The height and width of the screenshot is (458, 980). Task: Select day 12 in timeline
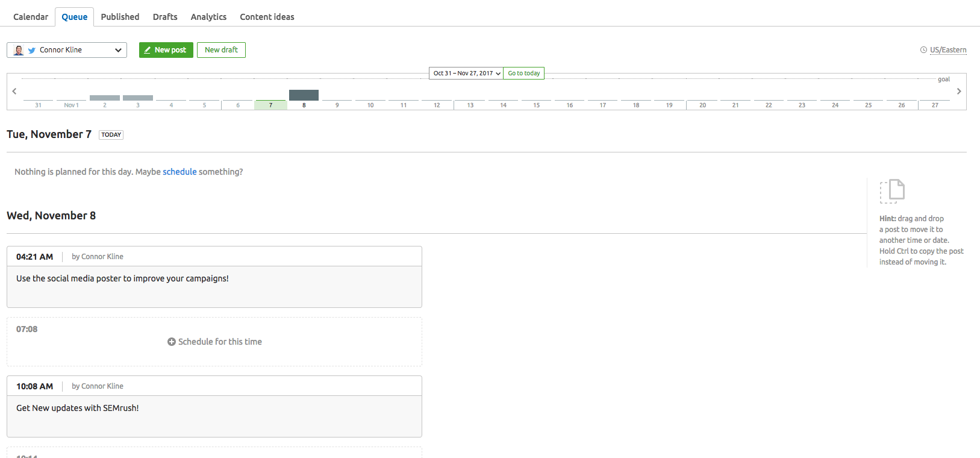pyautogui.click(x=437, y=104)
